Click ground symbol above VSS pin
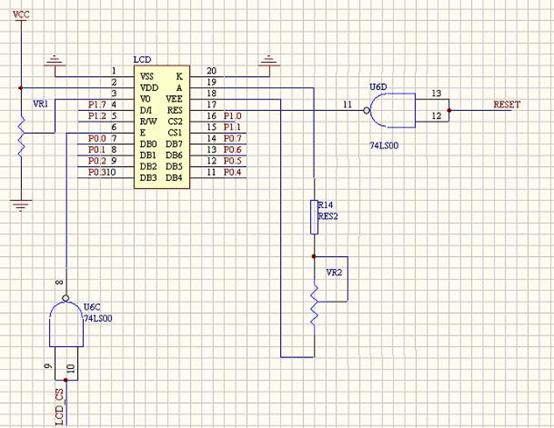Screen dimensions: 554x428 pyautogui.click(x=55, y=60)
